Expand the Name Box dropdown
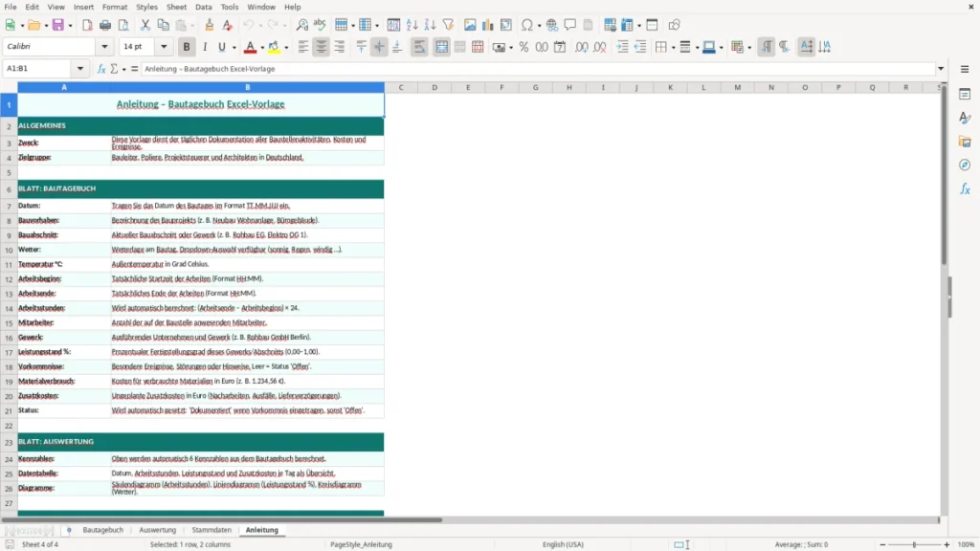The image size is (980, 551). [80, 69]
